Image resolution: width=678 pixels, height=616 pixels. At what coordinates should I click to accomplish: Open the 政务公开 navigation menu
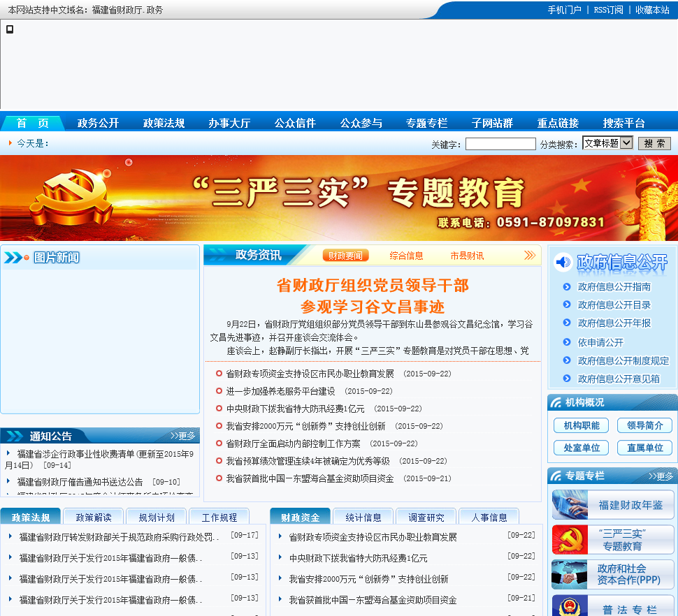pos(98,123)
